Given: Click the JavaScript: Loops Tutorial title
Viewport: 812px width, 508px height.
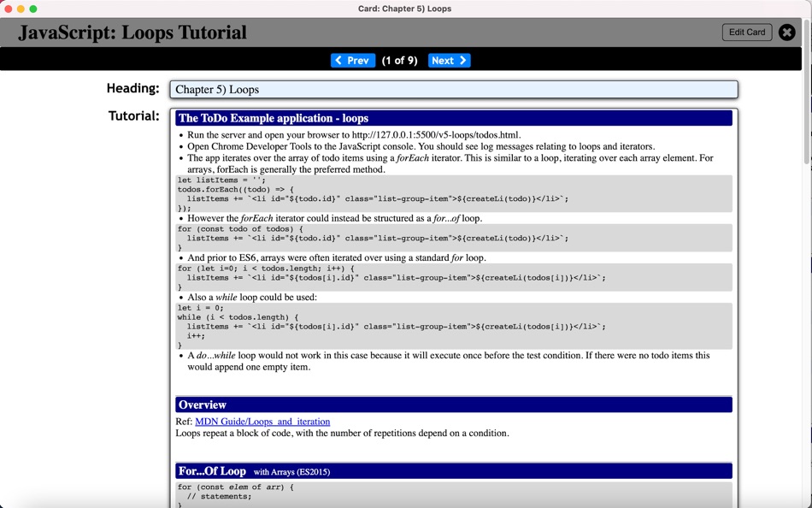Looking at the screenshot, I should 132,32.
